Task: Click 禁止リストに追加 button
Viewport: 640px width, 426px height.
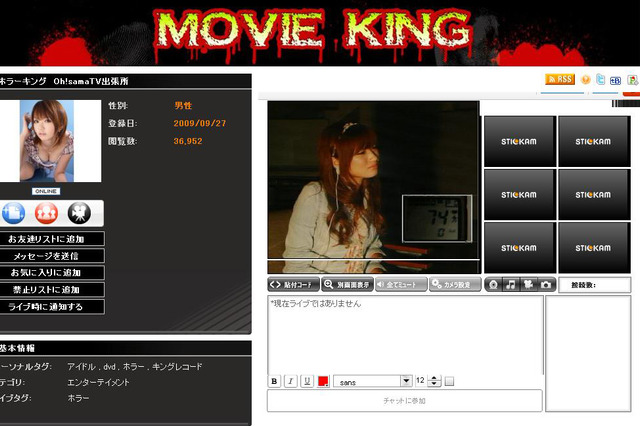Action: coord(52,290)
